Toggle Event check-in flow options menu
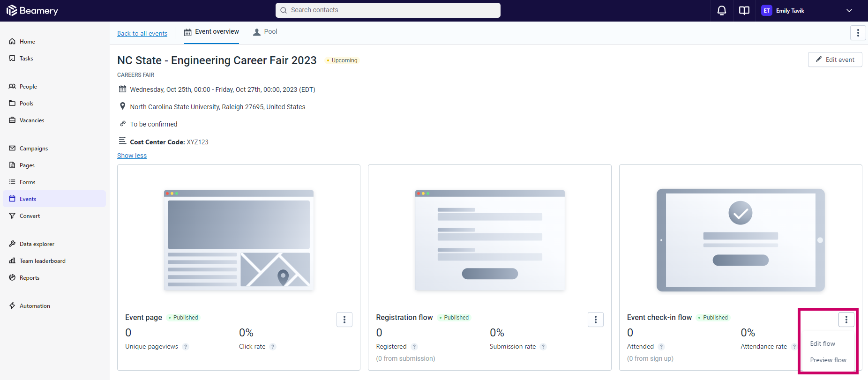Screen dimensions: 868x380 [x=846, y=320]
